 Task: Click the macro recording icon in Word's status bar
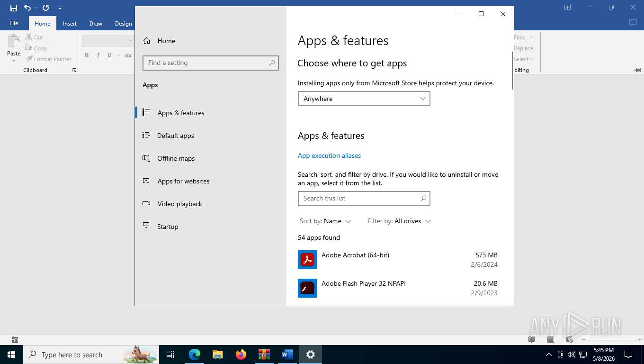coord(15,339)
